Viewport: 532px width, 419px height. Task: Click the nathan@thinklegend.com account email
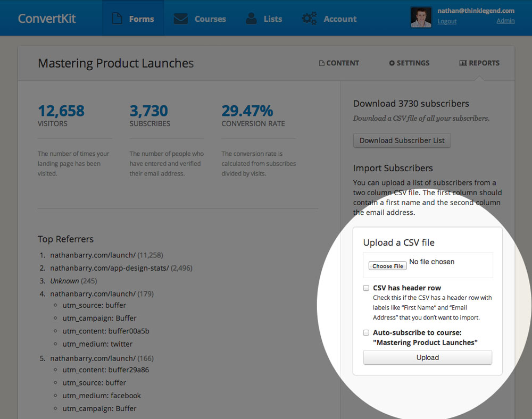pyautogui.click(x=476, y=11)
